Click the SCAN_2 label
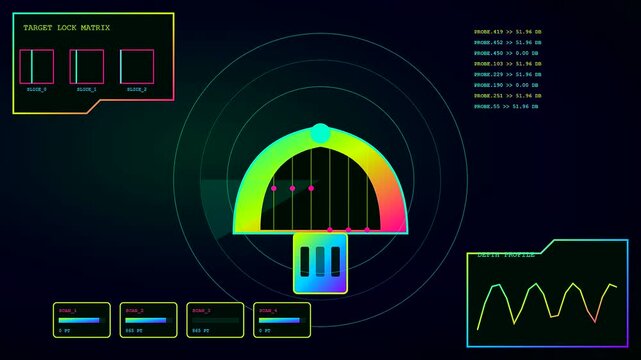Screen dimensions: 641x360 134,311
